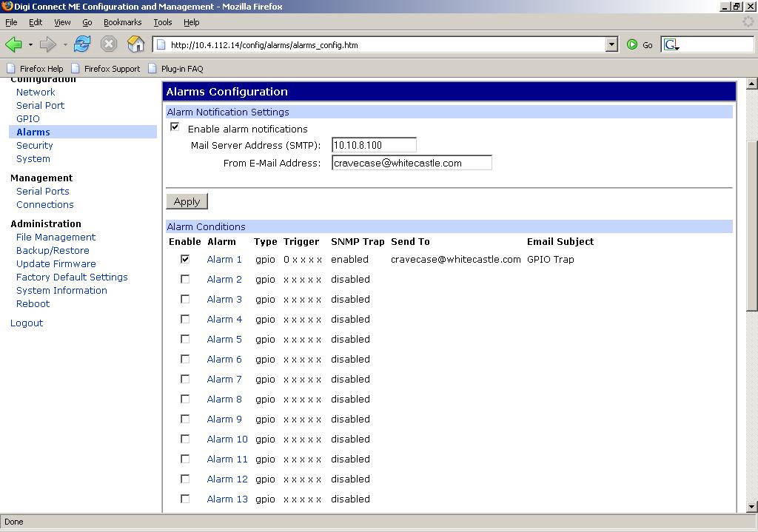Open the Tools menu

pos(162,22)
